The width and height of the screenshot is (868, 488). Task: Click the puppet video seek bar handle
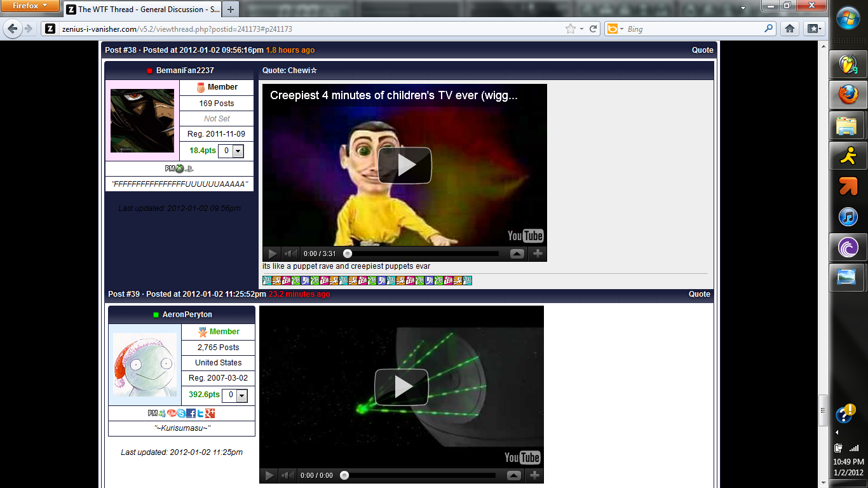tap(348, 254)
